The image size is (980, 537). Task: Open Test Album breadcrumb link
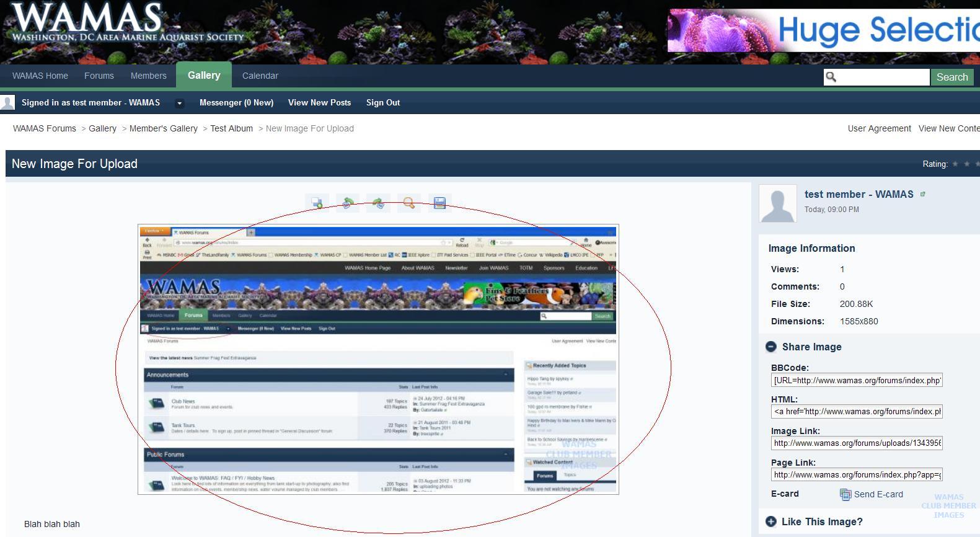(232, 128)
